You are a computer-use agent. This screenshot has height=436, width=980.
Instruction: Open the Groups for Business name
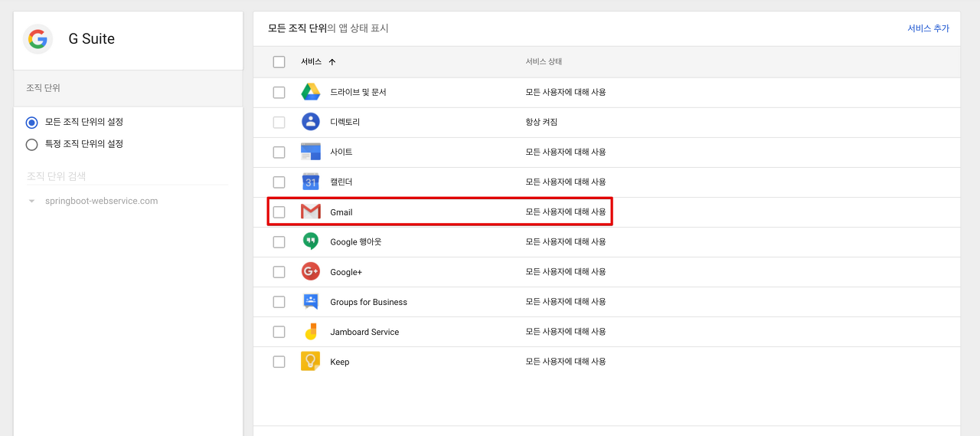coord(369,302)
